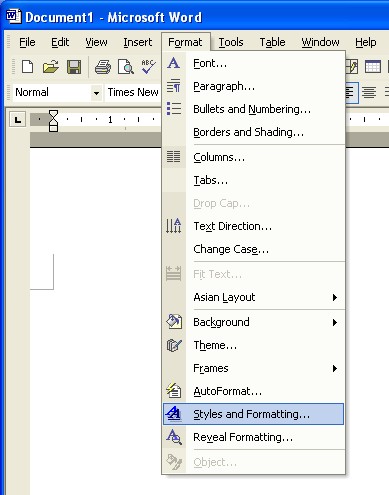Choose Theme... menu entry
This screenshot has width=389, height=495.
pyautogui.click(x=253, y=345)
